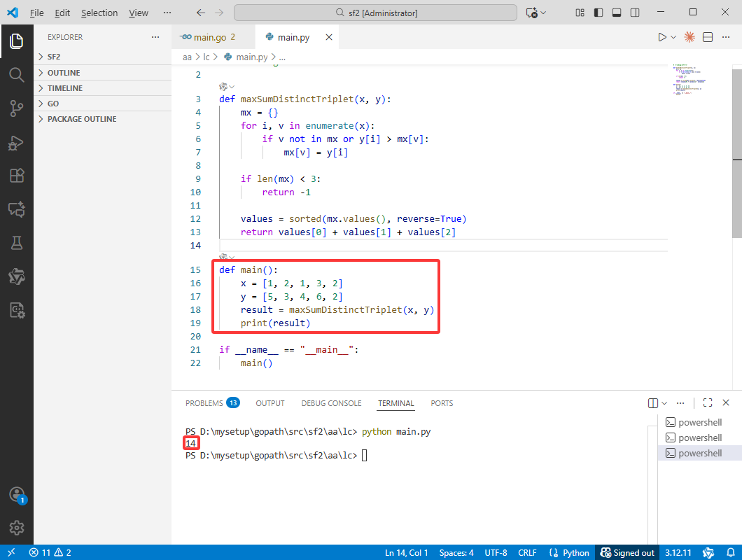Change line endings via CRLF

click(x=527, y=552)
